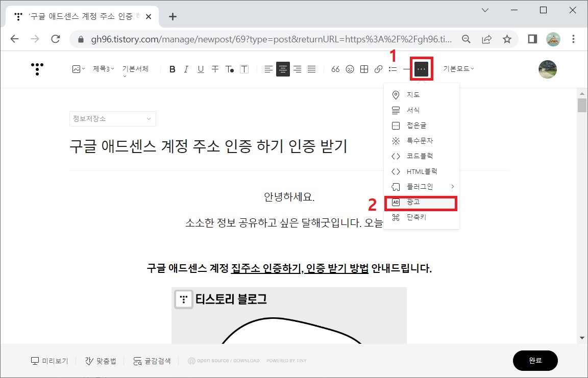Click the Tistory logo icon

pyautogui.click(x=37, y=69)
